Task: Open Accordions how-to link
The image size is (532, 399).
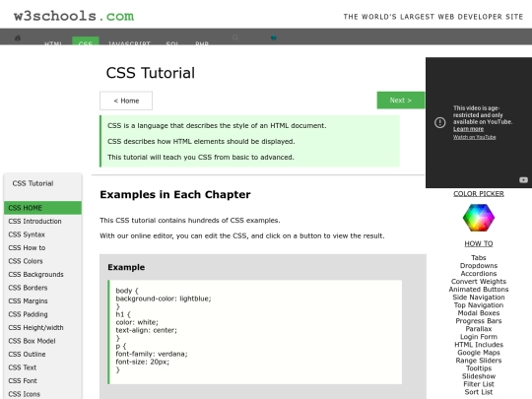Action: pos(479,274)
